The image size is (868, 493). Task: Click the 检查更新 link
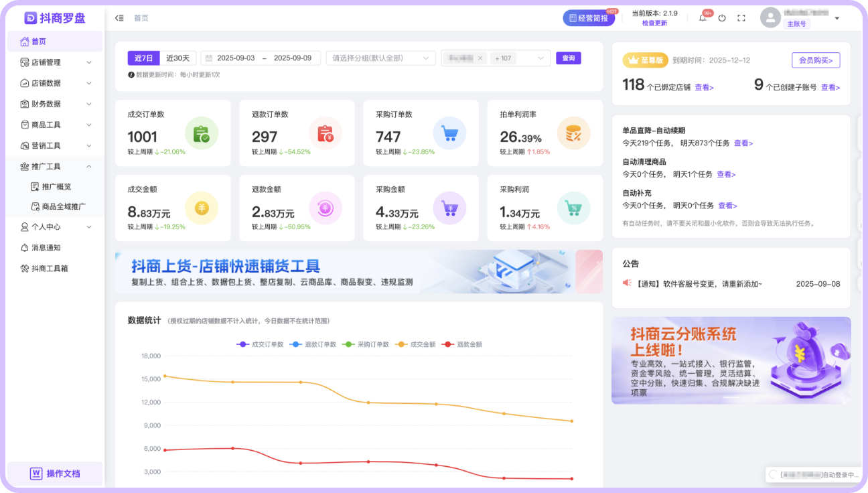pyautogui.click(x=654, y=23)
